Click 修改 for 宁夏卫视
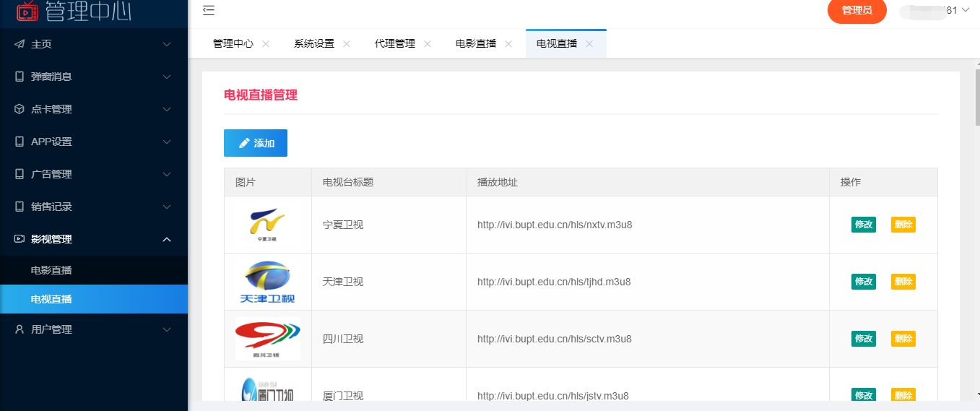 click(x=863, y=225)
